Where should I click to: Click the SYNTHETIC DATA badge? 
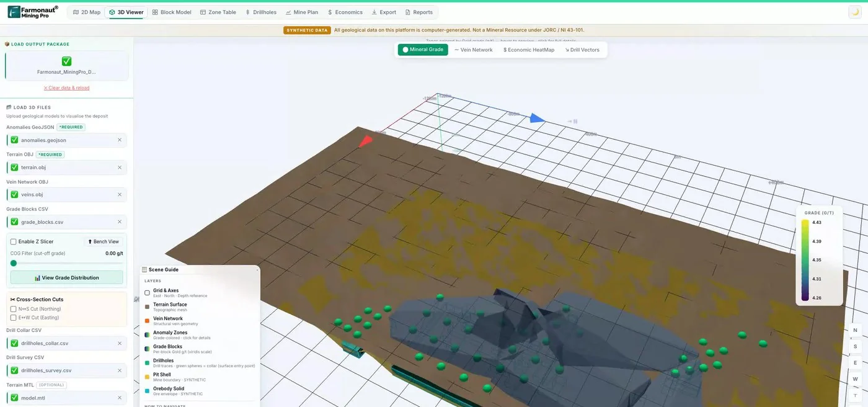click(307, 30)
